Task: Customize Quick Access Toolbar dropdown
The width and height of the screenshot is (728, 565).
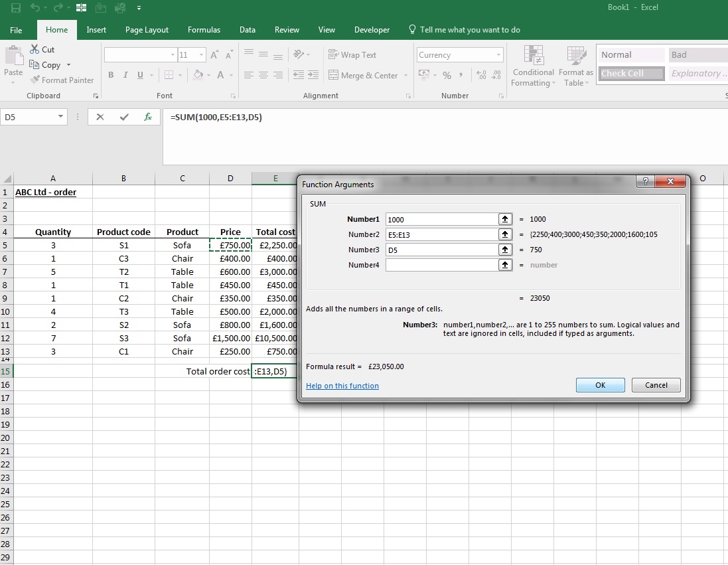Action: [x=139, y=8]
